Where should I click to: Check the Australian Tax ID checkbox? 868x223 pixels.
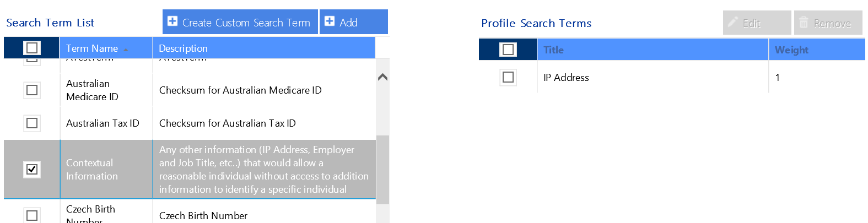(x=32, y=123)
